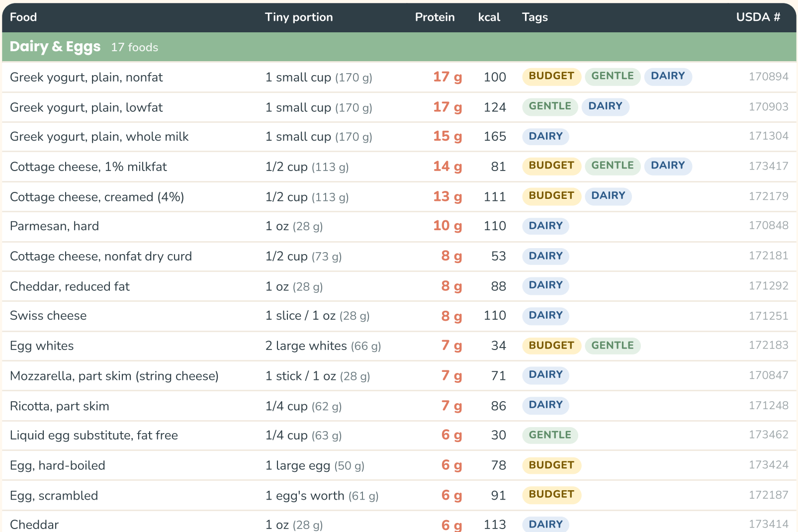
Task: Select 'Cottage cheese, creamed (4%)' food name
Action: point(97,197)
